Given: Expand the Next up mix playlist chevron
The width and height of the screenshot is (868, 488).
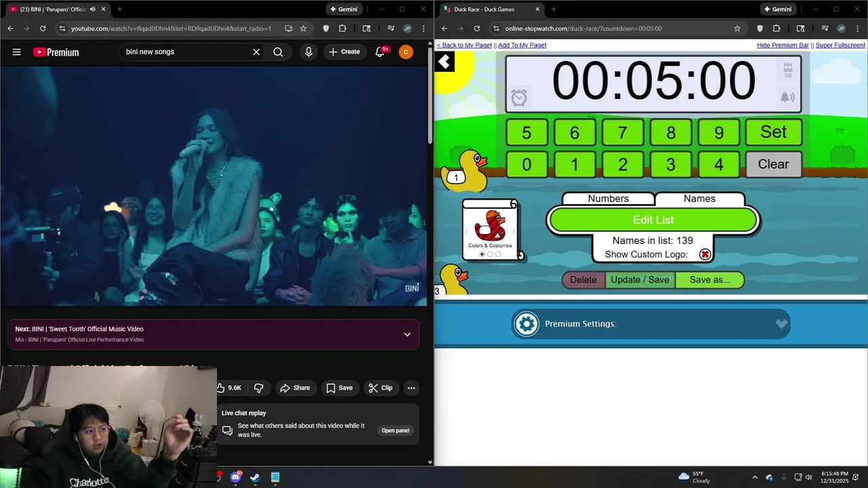Looking at the screenshot, I should [407, 334].
